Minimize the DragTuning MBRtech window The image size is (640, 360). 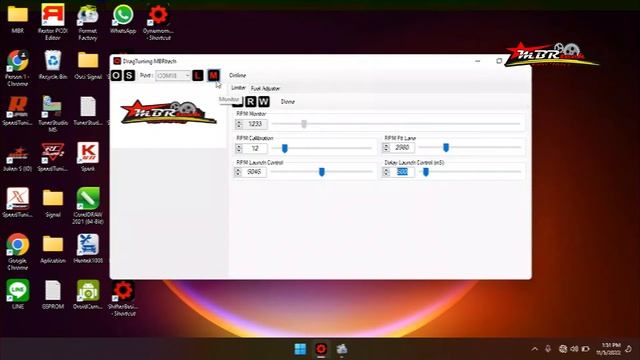tap(478, 61)
